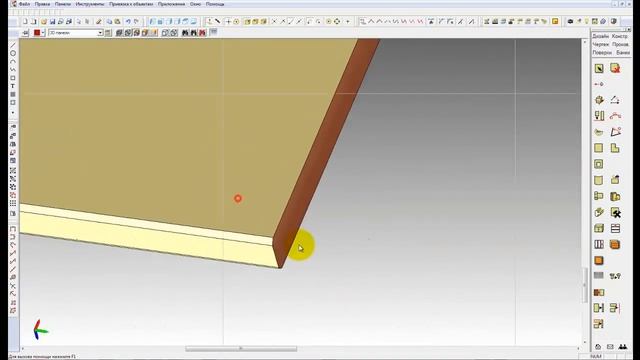Viewport: 640px width, 360px height.
Task: Click the pencil edit icon in top toolbar
Action: (x=99, y=21)
